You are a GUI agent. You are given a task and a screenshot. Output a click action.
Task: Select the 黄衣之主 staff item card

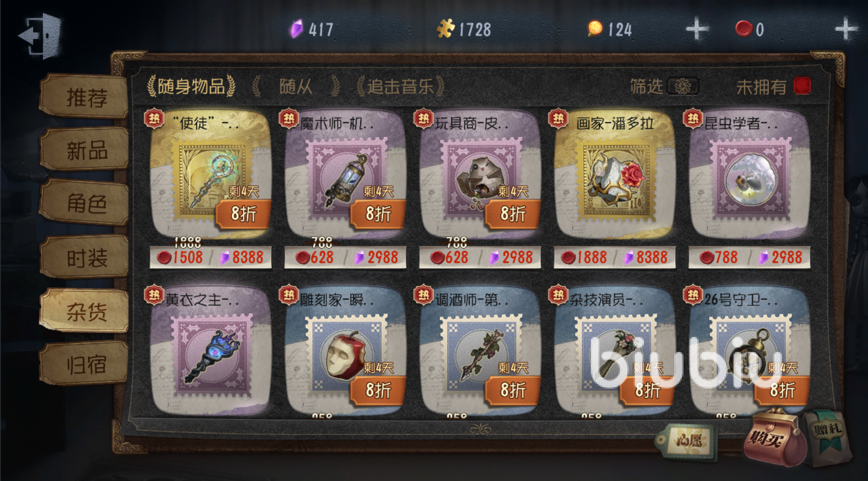click(x=211, y=351)
